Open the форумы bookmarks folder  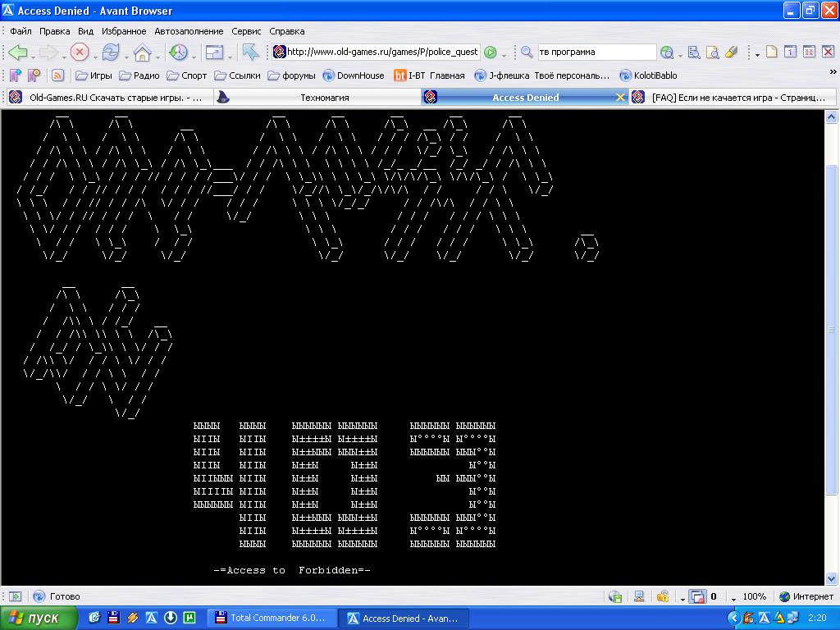[291, 75]
